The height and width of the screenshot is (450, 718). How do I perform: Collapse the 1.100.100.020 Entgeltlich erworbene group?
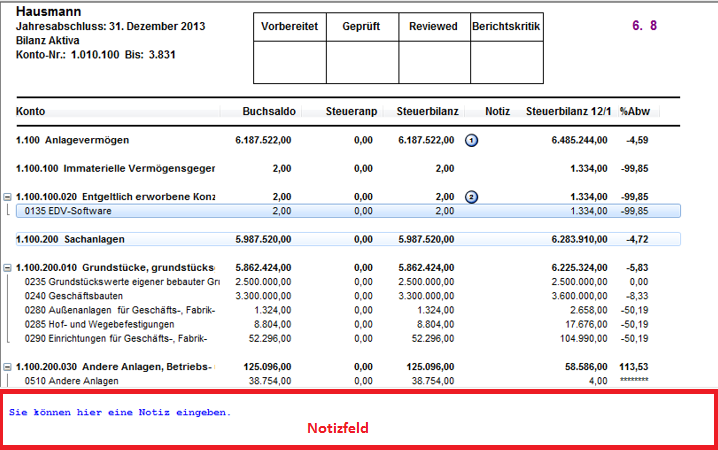pos(8,197)
